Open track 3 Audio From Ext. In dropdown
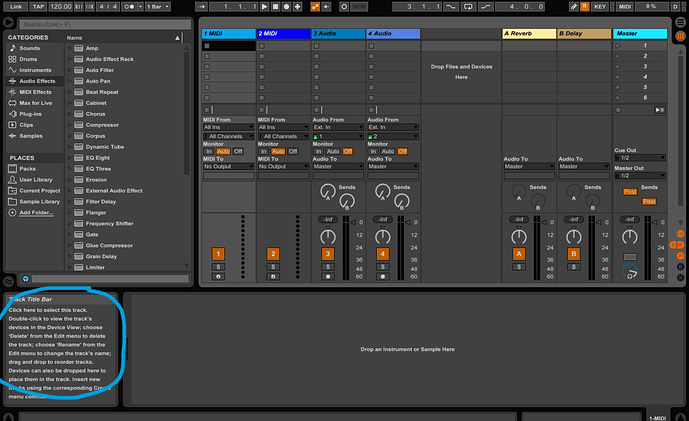 point(338,127)
